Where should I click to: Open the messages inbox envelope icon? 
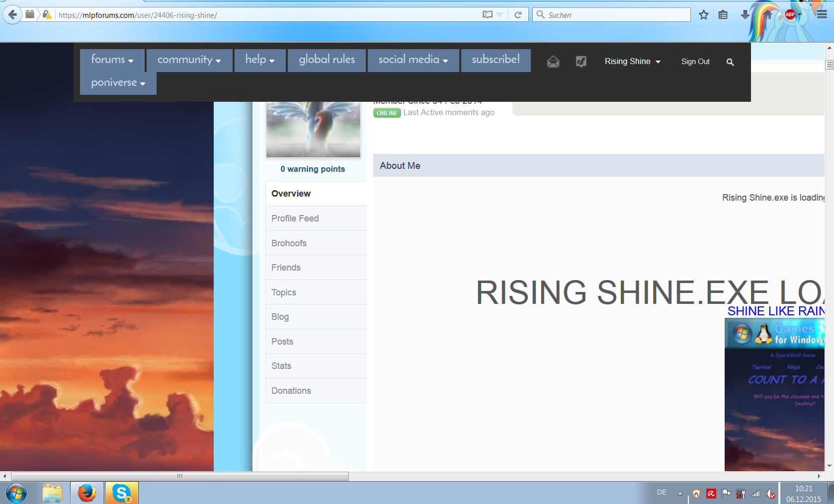tap(553, 62)
